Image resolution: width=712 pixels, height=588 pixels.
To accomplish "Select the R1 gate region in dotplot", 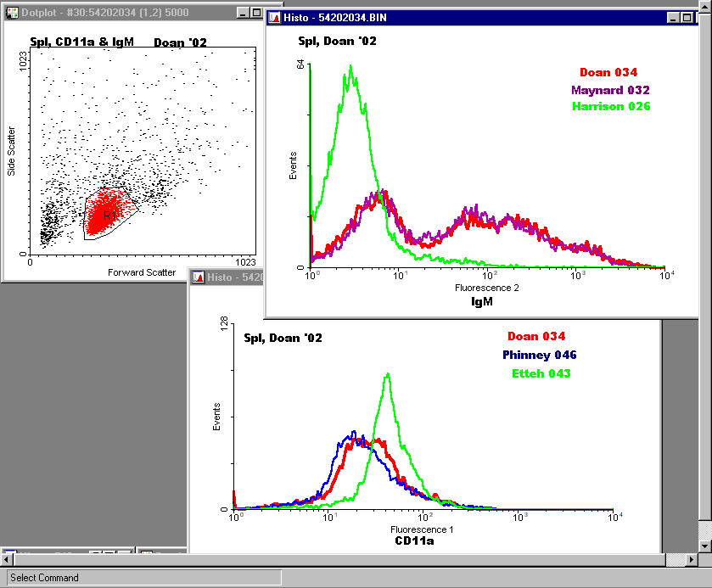I will point(109,216).
